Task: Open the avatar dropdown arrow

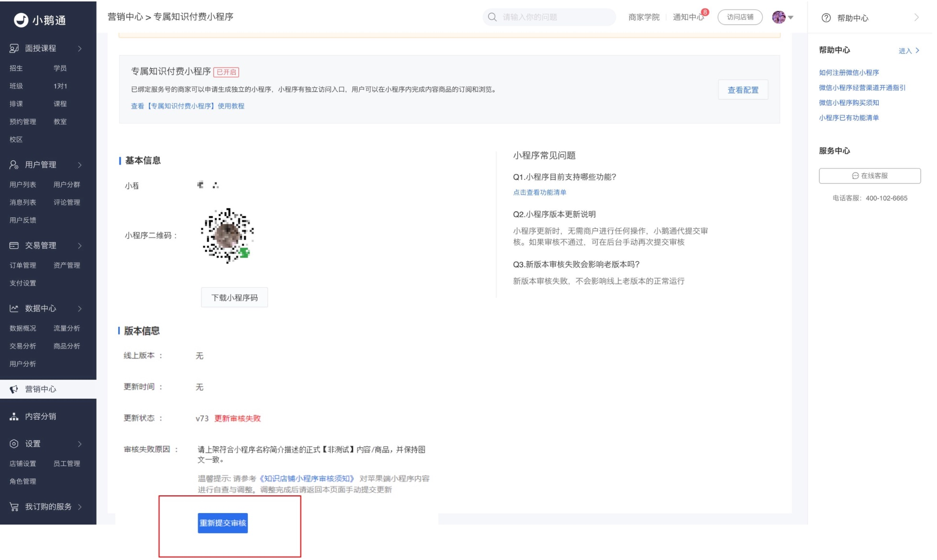Action: point(791,18)
